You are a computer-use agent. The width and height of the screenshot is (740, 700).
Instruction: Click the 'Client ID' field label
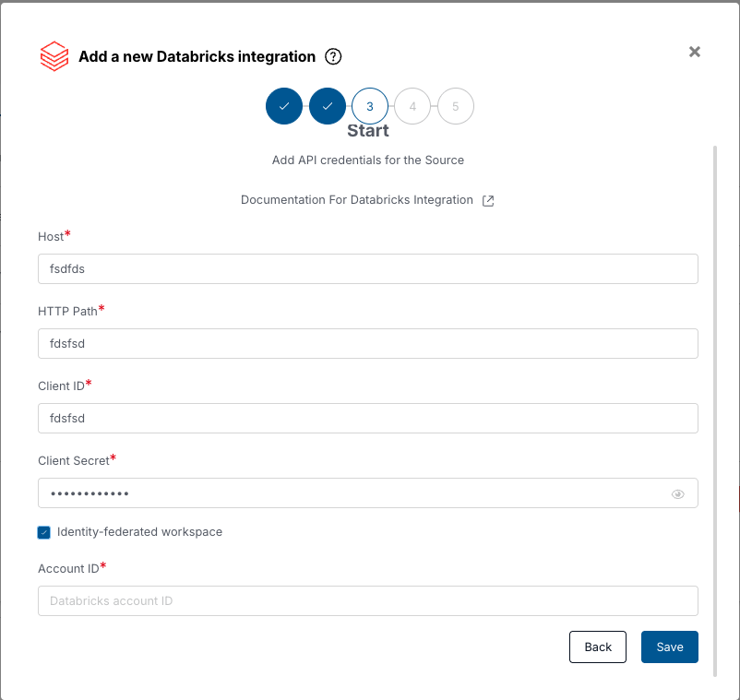(61, 386)
